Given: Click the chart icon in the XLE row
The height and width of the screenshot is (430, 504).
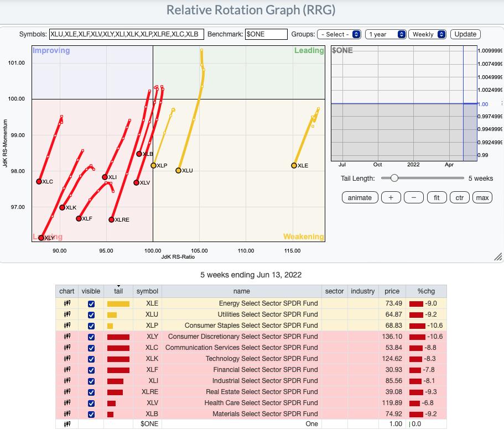Looking at the screenshot, I should 67,303.
